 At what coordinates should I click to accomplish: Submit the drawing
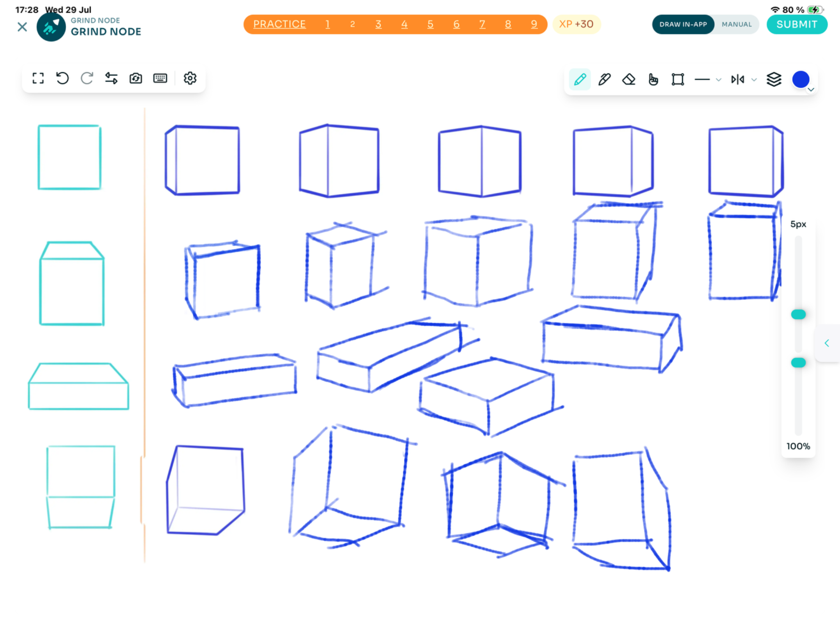click(797, 24)
